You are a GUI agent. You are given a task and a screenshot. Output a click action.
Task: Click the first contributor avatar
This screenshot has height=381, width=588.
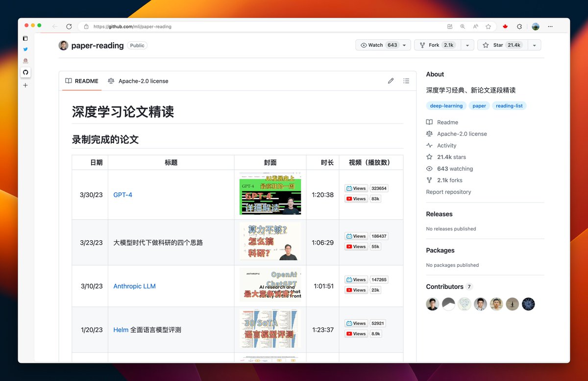(x=433, y=304)
